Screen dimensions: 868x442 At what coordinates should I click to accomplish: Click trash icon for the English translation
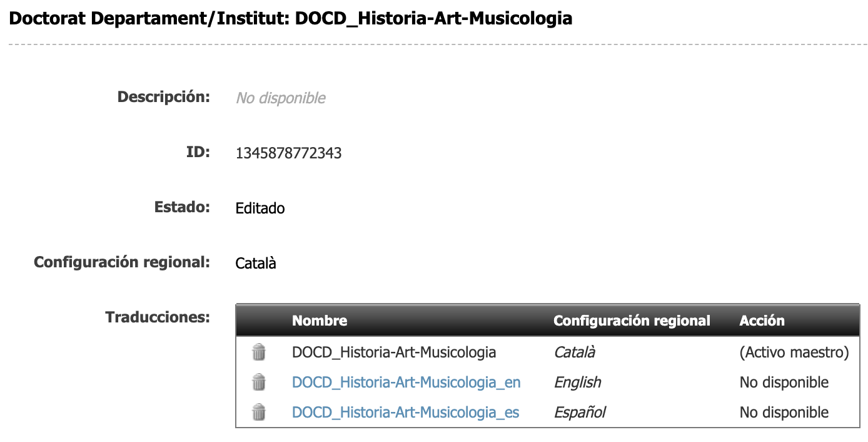pos(258,382)
